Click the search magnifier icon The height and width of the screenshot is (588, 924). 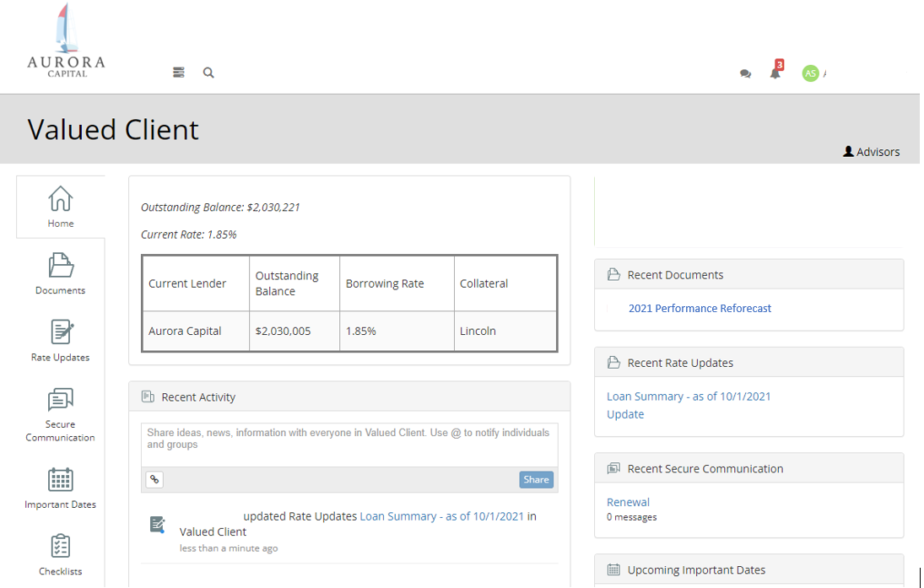(x=208, y=73)
